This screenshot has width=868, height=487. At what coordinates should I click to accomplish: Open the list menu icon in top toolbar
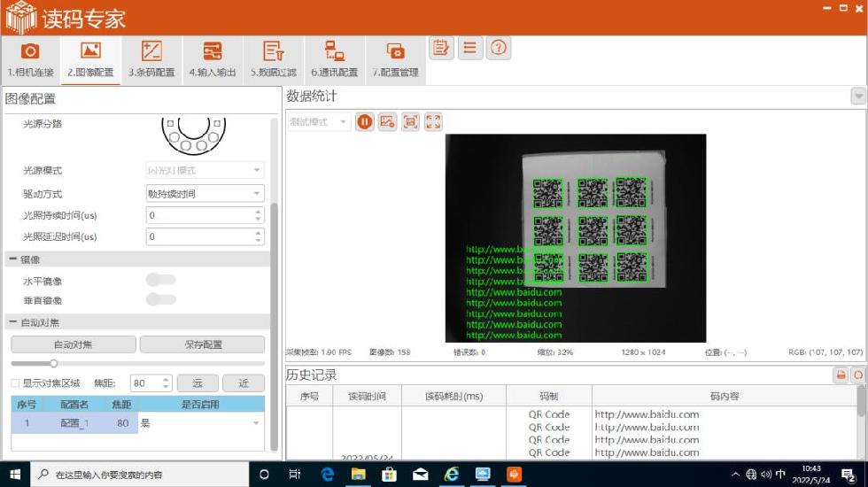[470, 48]
